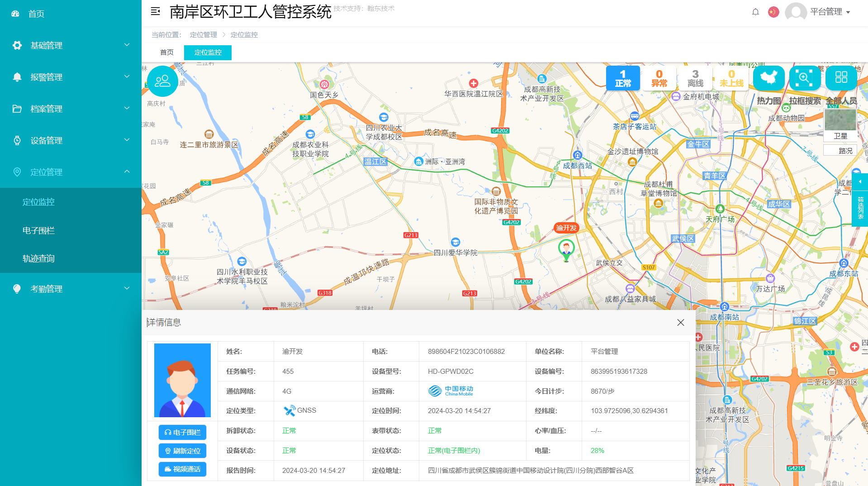Image resolution: width=868 pixels, height=486 pixels.
Task: Filter by 正常 status counter
Action: pyautogui.click(x=623, y=78)
